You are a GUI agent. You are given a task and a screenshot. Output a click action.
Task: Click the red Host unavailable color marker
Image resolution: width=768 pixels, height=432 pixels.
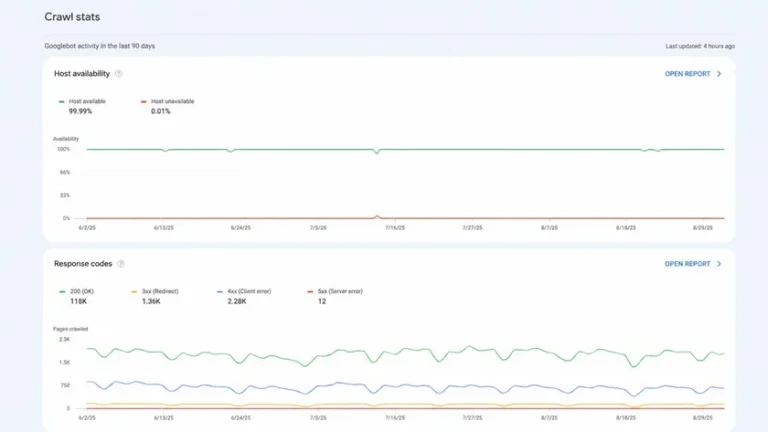[x=144, y=102]
